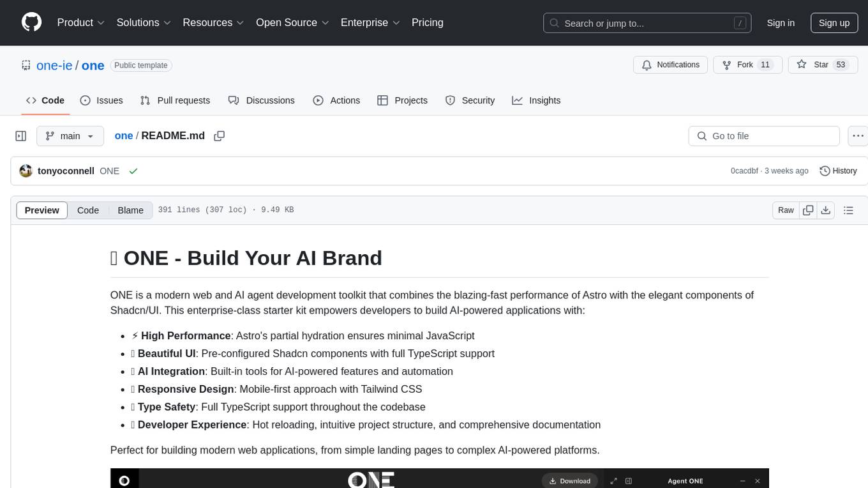868x488 pixels.
Task: Open the Pull requests tab
Action: click(175, 100)
